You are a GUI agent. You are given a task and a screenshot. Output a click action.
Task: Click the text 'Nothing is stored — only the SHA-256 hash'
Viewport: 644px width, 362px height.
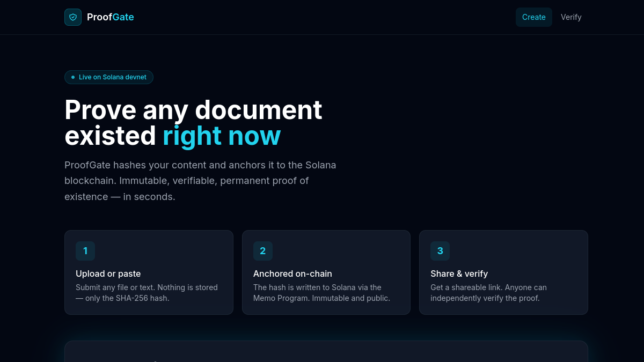[x=147, y=293]
